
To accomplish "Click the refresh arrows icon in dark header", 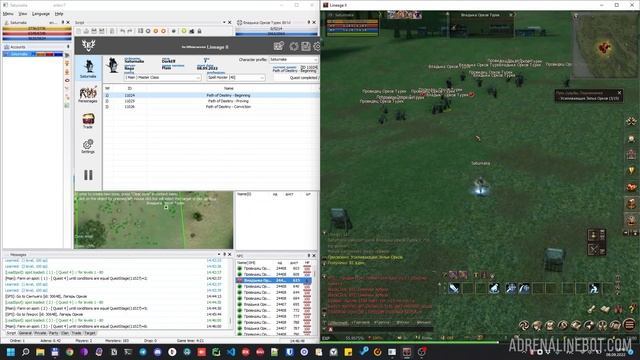I will [x=293, y=47].
